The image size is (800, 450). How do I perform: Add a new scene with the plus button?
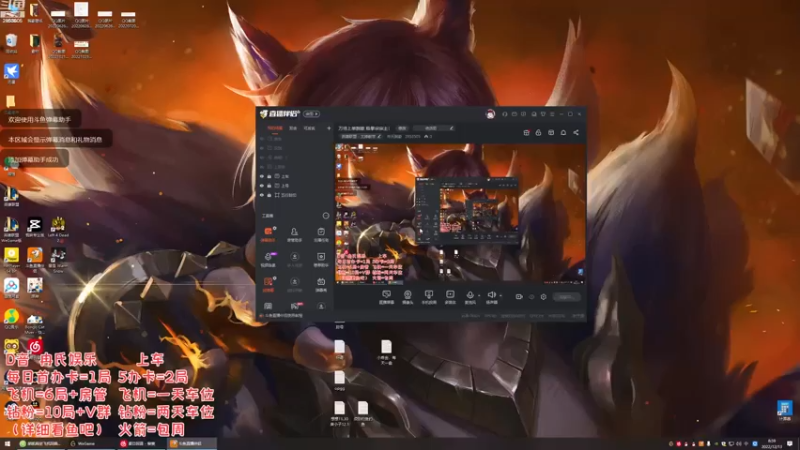(329, 129)
